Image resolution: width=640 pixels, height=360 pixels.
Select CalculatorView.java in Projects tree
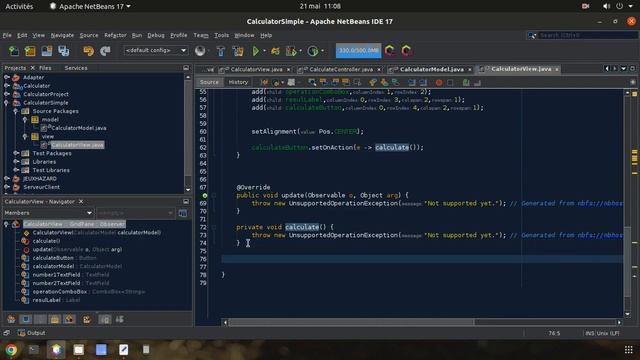77,145
